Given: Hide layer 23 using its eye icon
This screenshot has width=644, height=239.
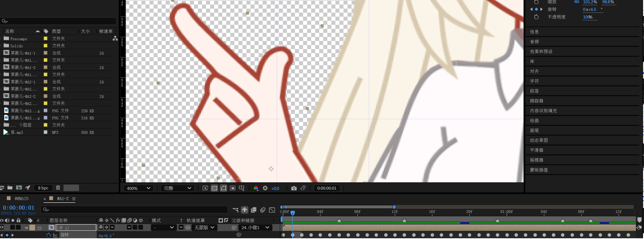Looking at the screenshot, I should click(x=2, y=228).
